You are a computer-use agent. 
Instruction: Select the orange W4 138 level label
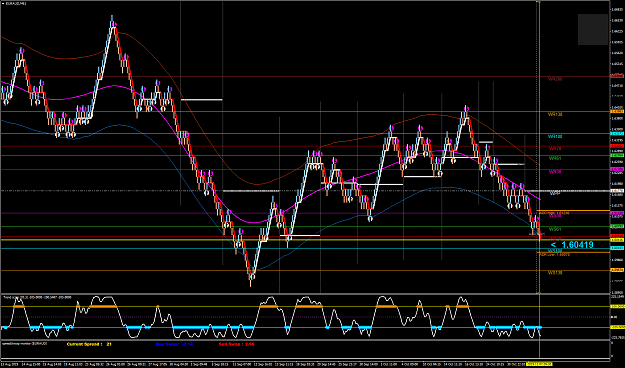[x=555, y=114]
